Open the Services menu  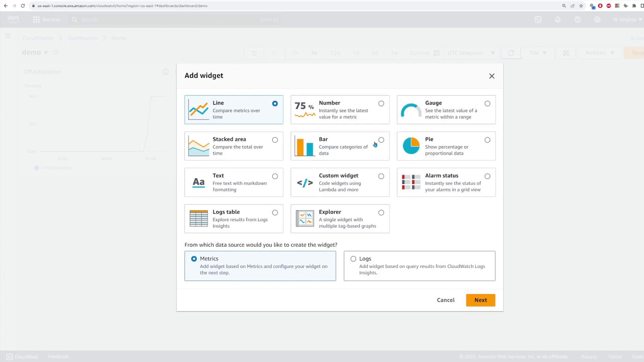pyautogui.click(x=47, y=19)
